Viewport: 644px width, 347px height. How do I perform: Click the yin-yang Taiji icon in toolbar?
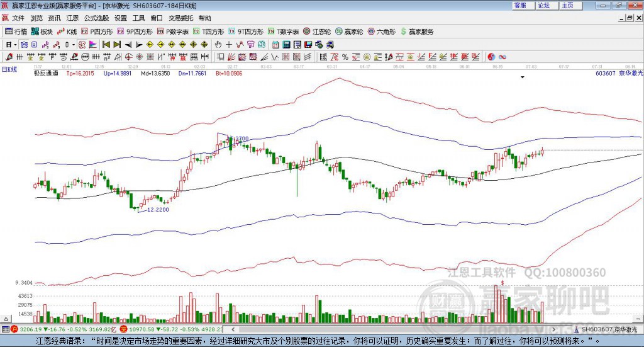pos(491,57)
